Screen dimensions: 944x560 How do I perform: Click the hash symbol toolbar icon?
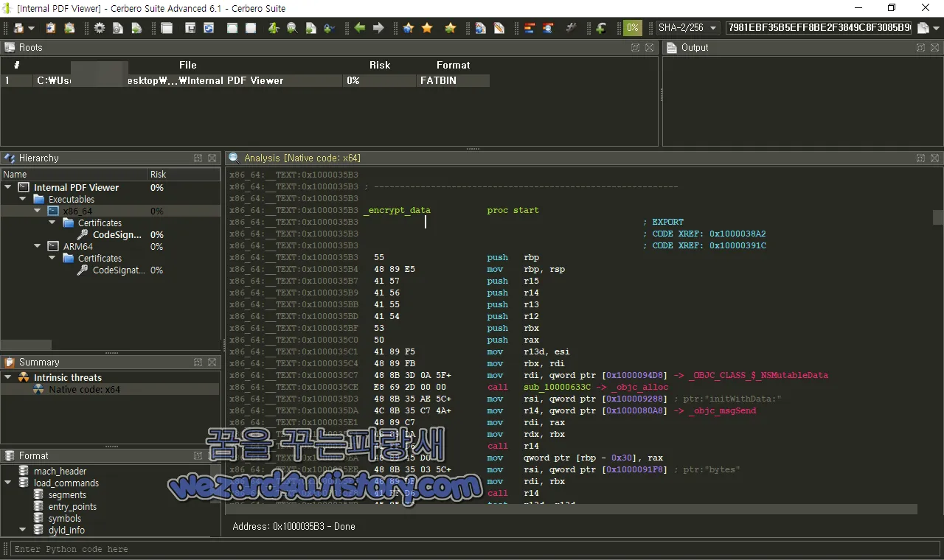(x=571, y=28)
